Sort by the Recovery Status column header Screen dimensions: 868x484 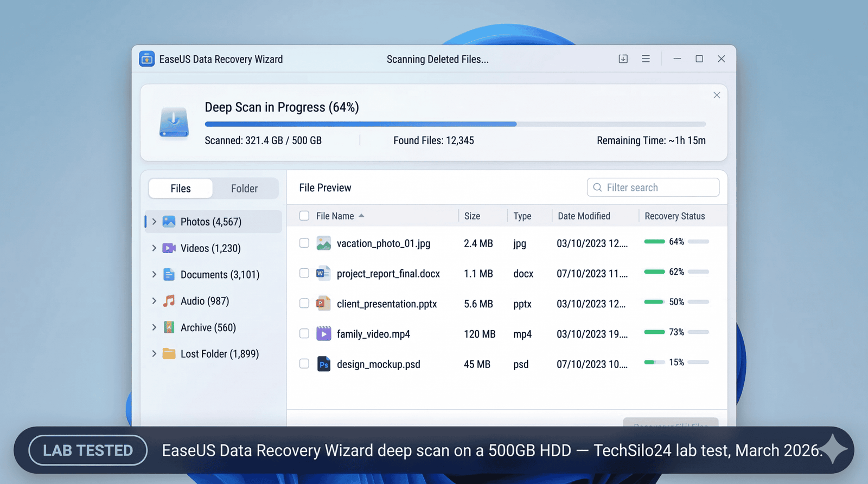click(x=675, y=216)
